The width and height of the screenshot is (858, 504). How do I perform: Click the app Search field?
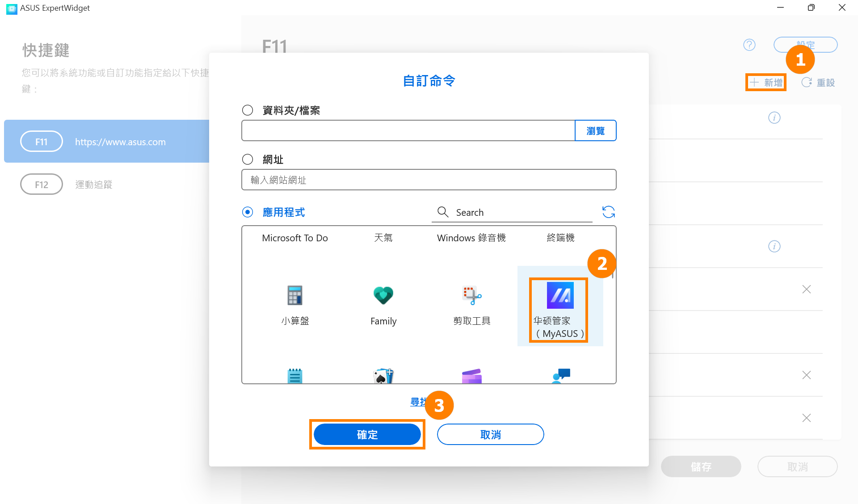(x=512, y=212)
